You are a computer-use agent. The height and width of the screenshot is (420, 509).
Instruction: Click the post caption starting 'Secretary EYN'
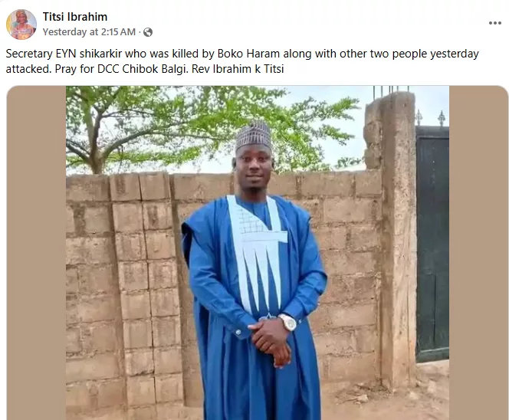[242, 61]
